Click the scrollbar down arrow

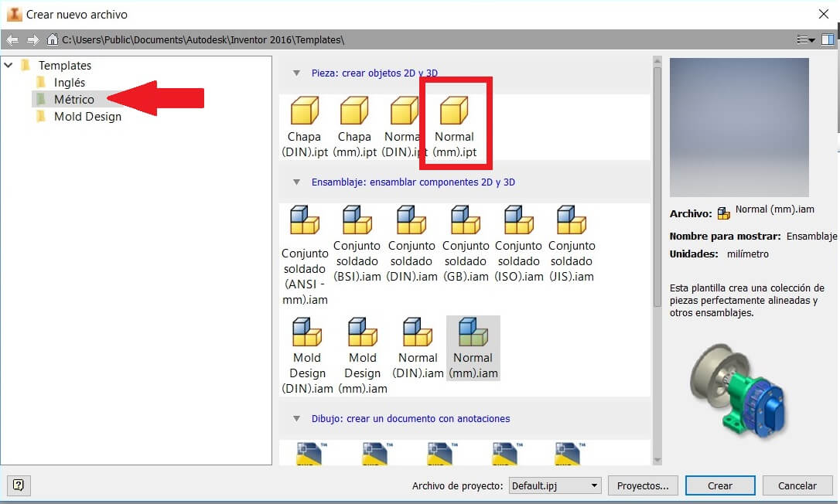pos(657,460)
